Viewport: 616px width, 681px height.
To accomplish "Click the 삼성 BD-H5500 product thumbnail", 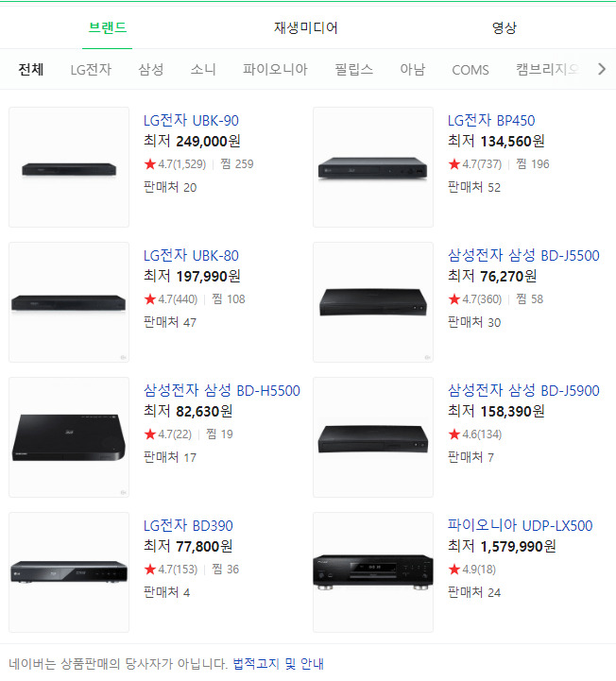I will coord(69,437).
